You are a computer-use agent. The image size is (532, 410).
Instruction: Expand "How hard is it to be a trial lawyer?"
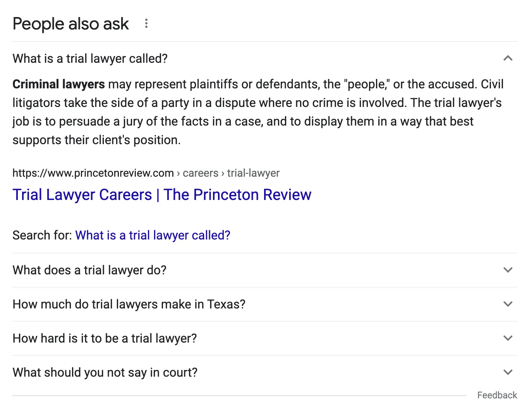coord(105,338)
